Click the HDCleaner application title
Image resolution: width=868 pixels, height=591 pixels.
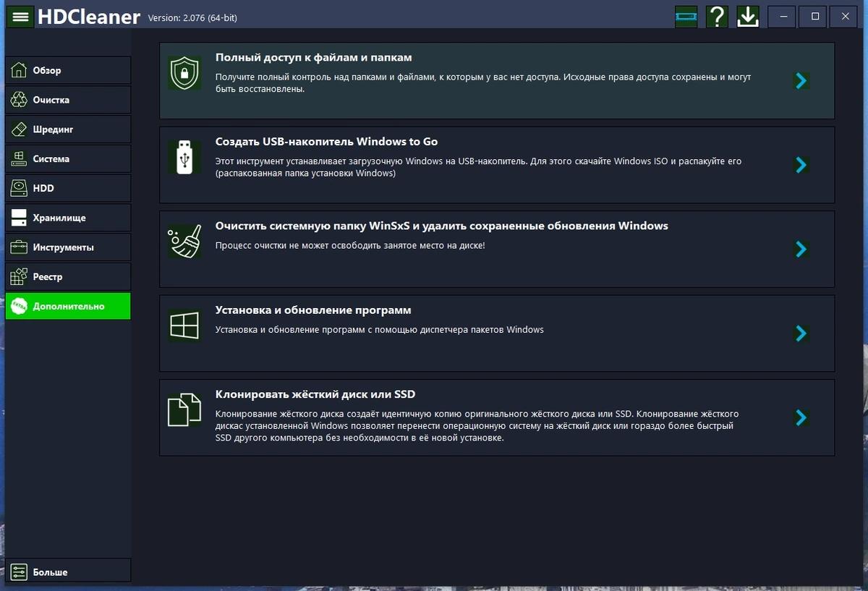tap(89, 17)
